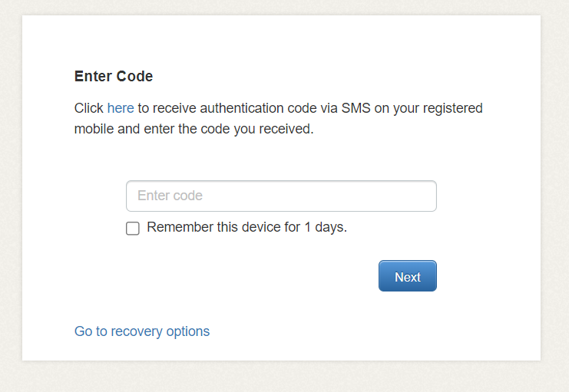The width and height of the screenshot is (569, 392).
Task: Tick the Remember this device checkbox
Action: 133,229
